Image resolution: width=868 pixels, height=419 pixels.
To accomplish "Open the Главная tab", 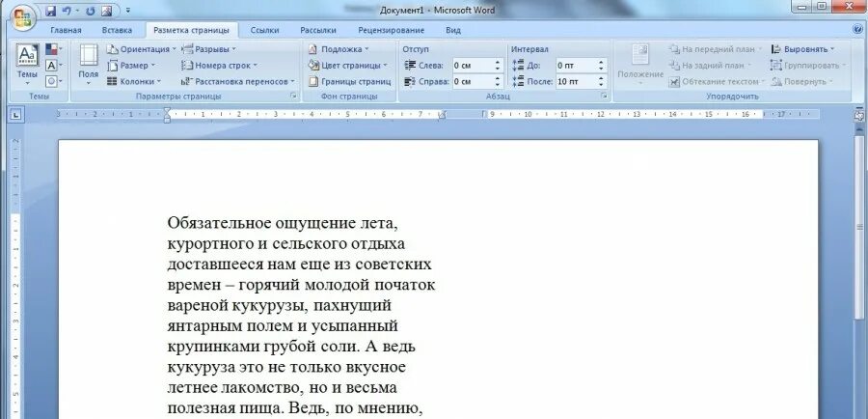I will 66,31.
